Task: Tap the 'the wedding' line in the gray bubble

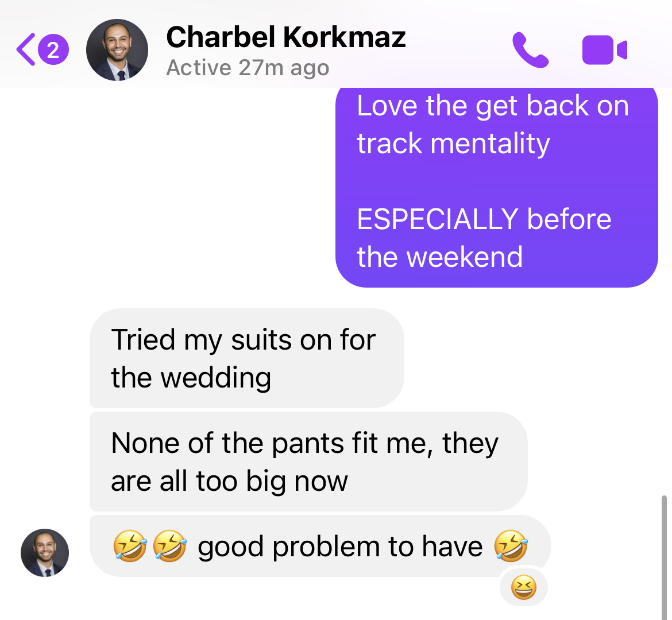Action: click(191, 378)
